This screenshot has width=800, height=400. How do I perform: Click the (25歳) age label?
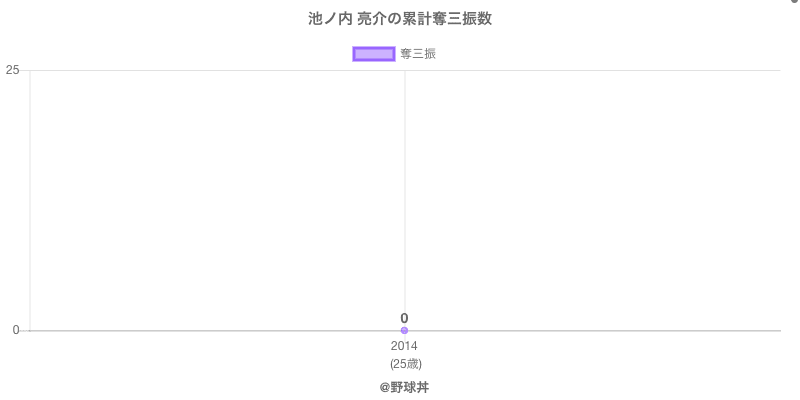(405, 363)
